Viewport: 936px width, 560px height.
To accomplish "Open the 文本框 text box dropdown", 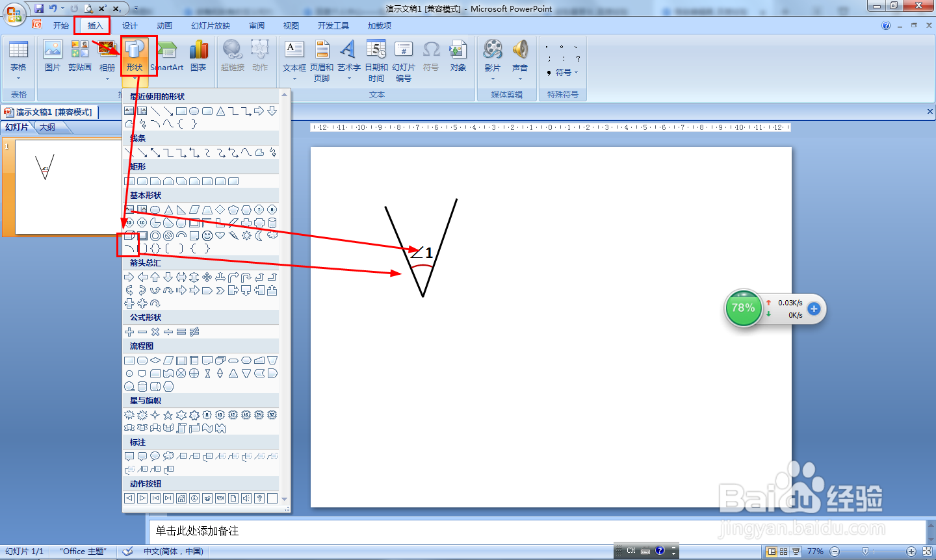I will tap(294, 60).
